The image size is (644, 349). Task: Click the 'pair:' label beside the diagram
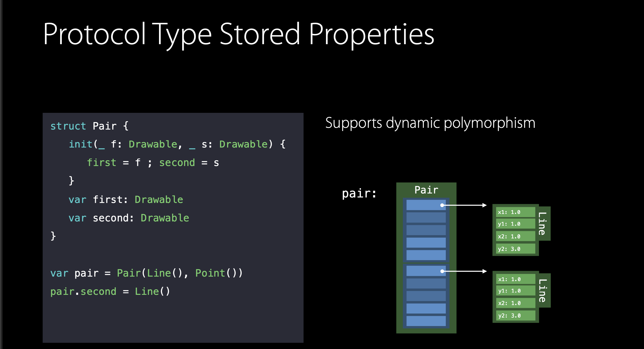pyautogui.click(x=359, y=193)
